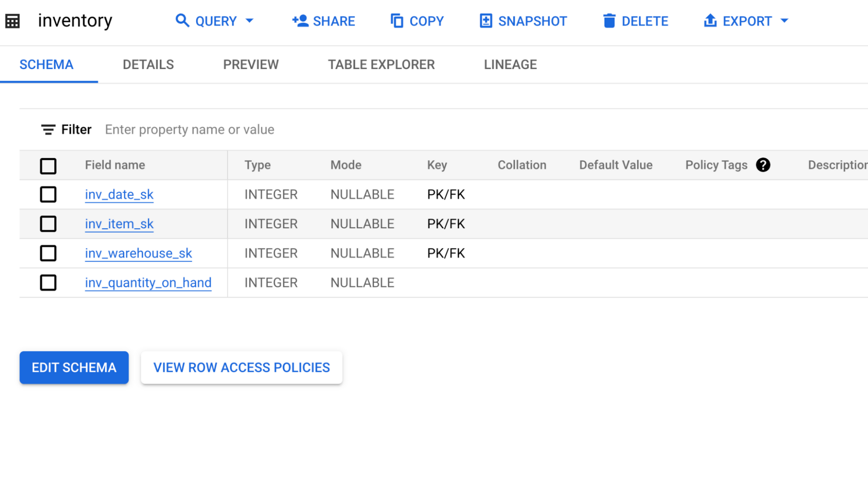The width and height of the screenshot is (868, 483).
Task: Toggle the inv_item_sk row checkbox
Action: click(x=48, y=224)
